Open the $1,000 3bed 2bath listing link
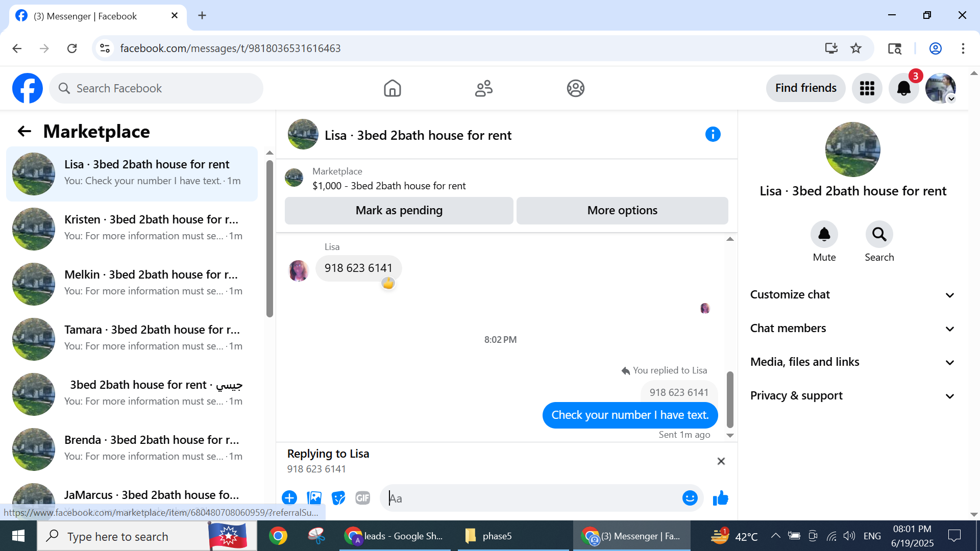 pyautogui.click(x=389, y=186)
